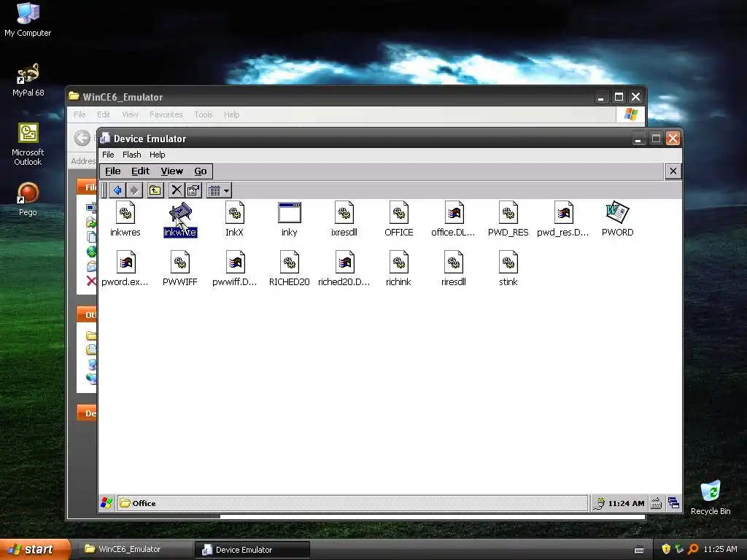Open the CE on-screen keyboard icon
Screen dimensions: 747x560
coord(656,503)
